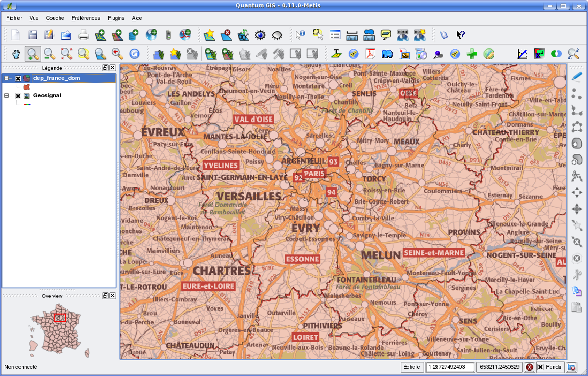This screenshot has height=376, width=588.
Task: Collapse the dep_france_dom layer tree node
Action: (x=7, y=78)
